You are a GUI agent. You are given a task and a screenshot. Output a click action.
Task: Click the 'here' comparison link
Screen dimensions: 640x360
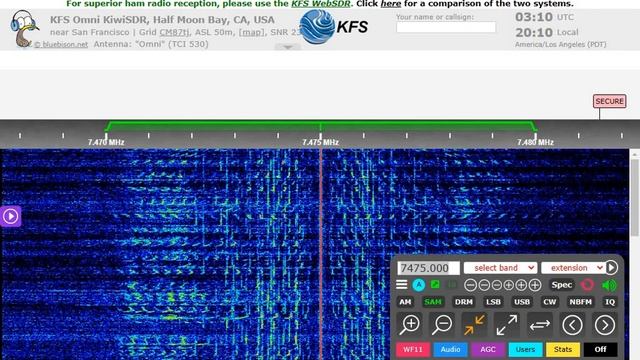pos(391,4)
